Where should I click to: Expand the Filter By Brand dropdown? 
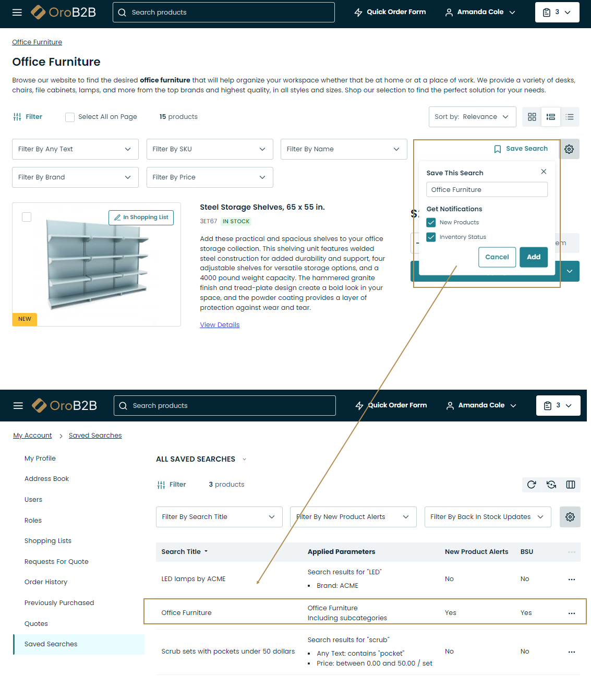pos(75,177)
